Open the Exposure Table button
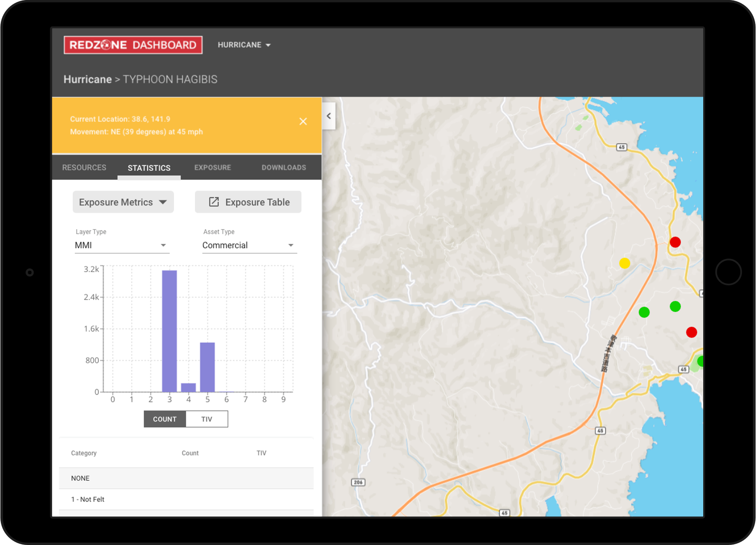The width and height of the screenshot is (756, 545). [x=248, y=202]
